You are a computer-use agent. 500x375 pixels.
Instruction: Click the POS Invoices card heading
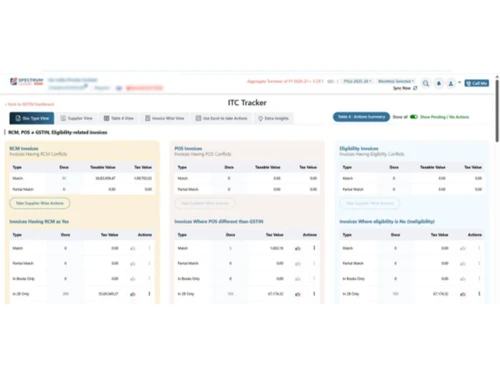coord(188,149)
